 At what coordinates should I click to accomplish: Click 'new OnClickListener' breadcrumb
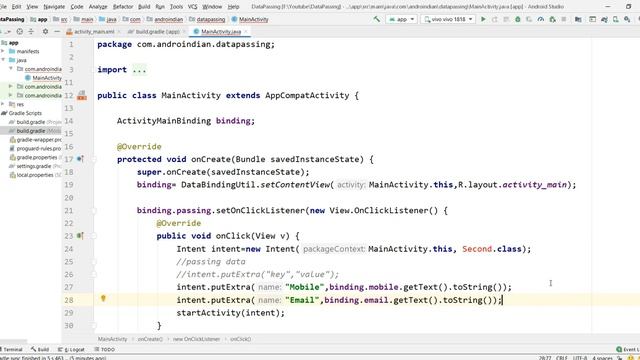(x=196, y=339)
